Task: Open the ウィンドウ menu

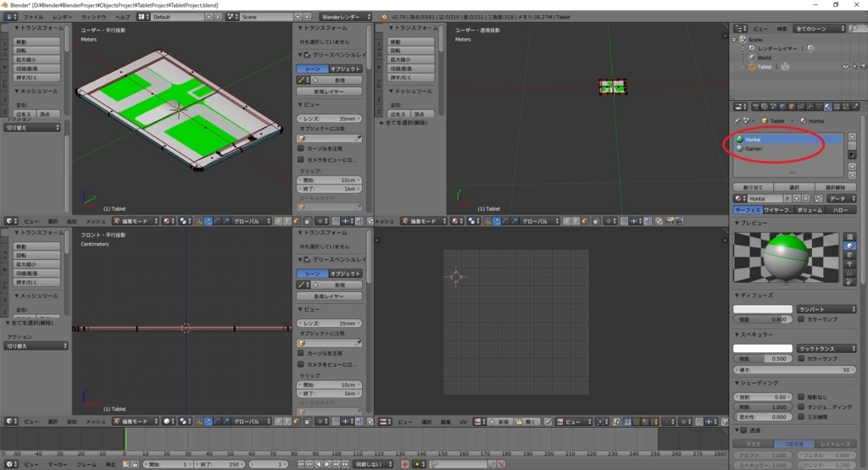Action: click(x=93, y=17)
